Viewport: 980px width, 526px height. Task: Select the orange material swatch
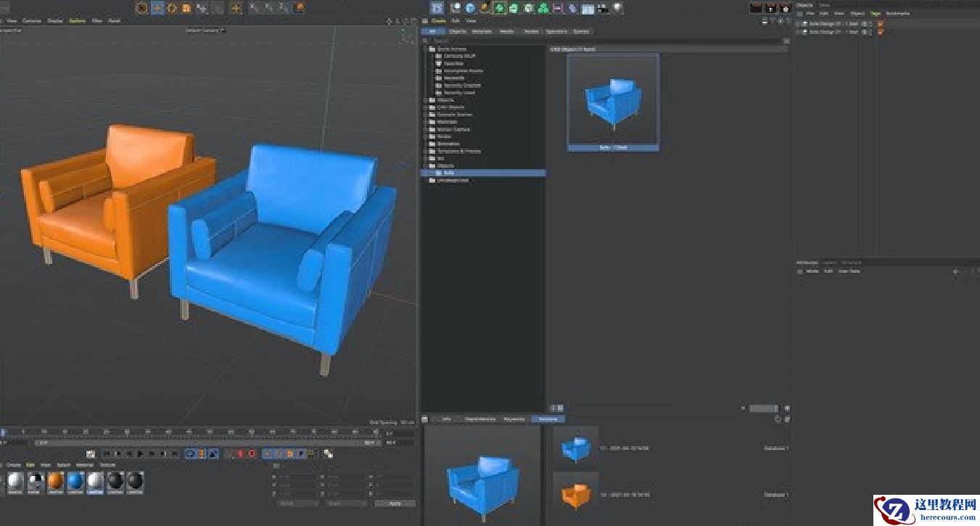click(54, 479)
